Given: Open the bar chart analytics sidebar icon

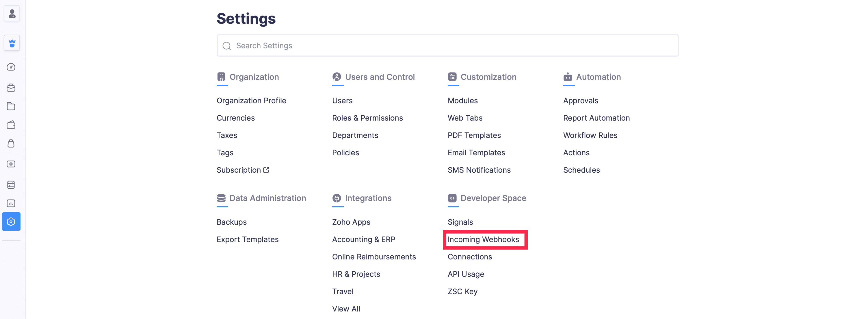Looking at the screenshot, I should tap(11, 203).
